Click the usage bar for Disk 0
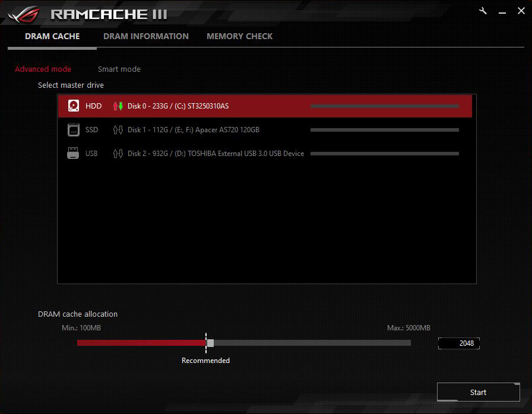532x414 pixels. 384,106
